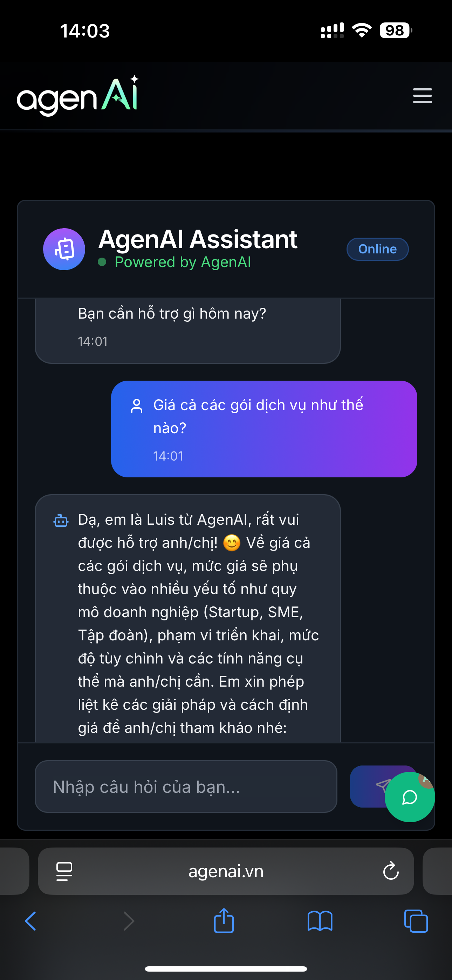Open the hamburger navigation menu

click(422, 95)
